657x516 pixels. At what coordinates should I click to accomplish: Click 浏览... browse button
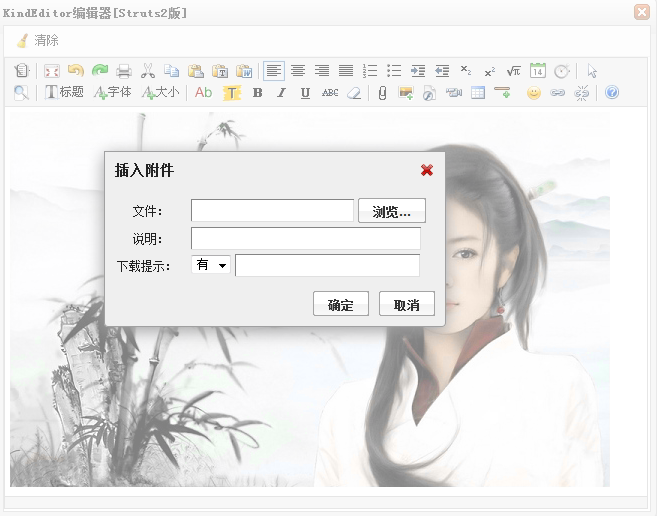point(392,210)
